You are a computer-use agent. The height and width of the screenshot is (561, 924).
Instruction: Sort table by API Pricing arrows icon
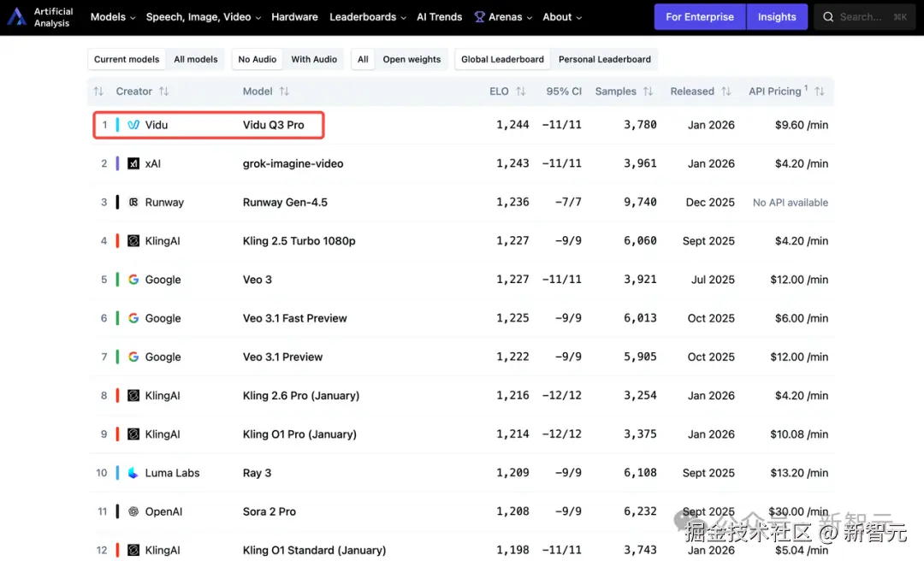coord(820,92)
